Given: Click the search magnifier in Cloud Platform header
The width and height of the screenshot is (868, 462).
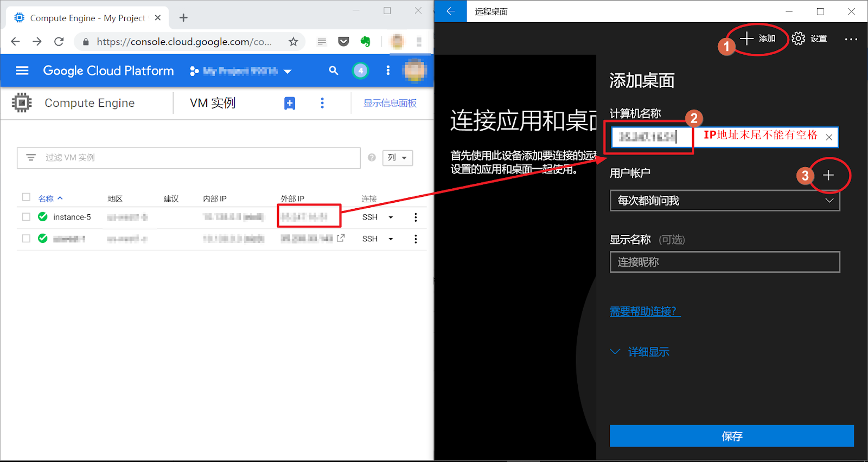Looking at the screenshot, I should tap(334, 70).
